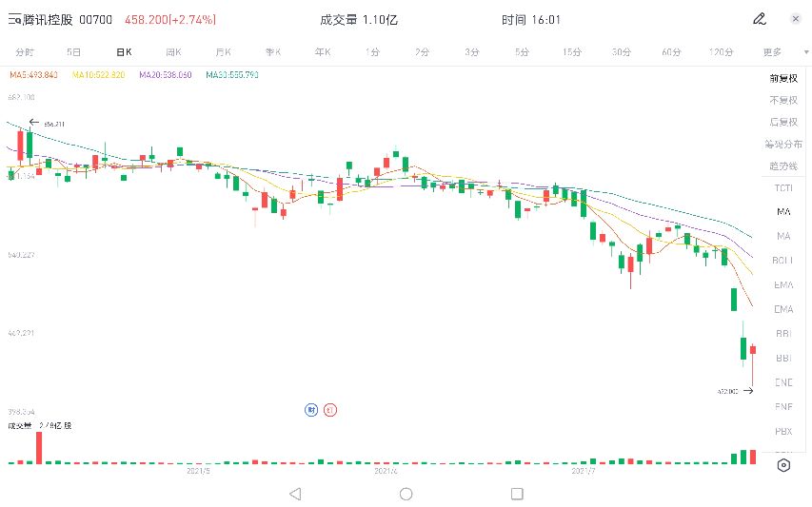Select the tallest red volume bar
Image resolution: width=812 pixels, height=507 pixels.
(x=39, y=448)
